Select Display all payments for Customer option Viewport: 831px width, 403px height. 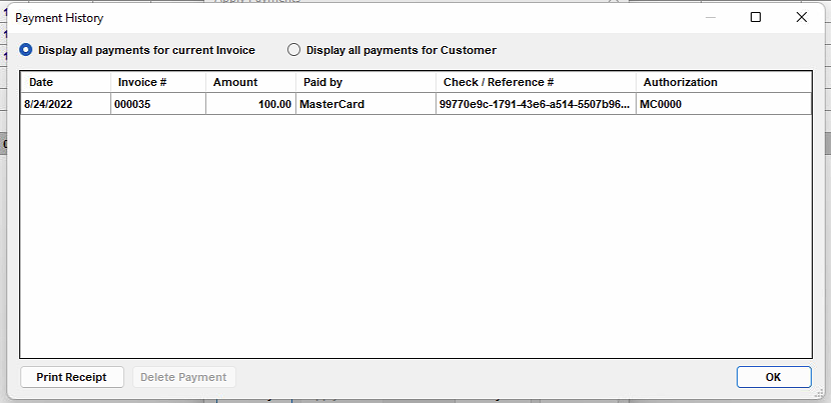[x=392, y=50]
